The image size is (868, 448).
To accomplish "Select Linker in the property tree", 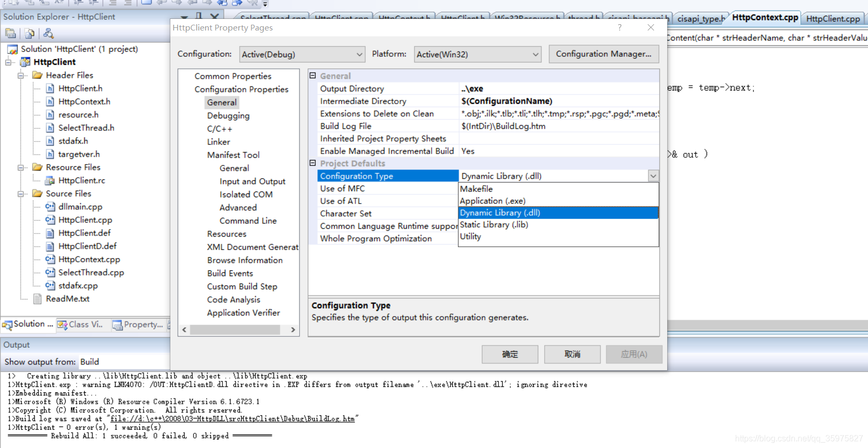I will (218, 142).
